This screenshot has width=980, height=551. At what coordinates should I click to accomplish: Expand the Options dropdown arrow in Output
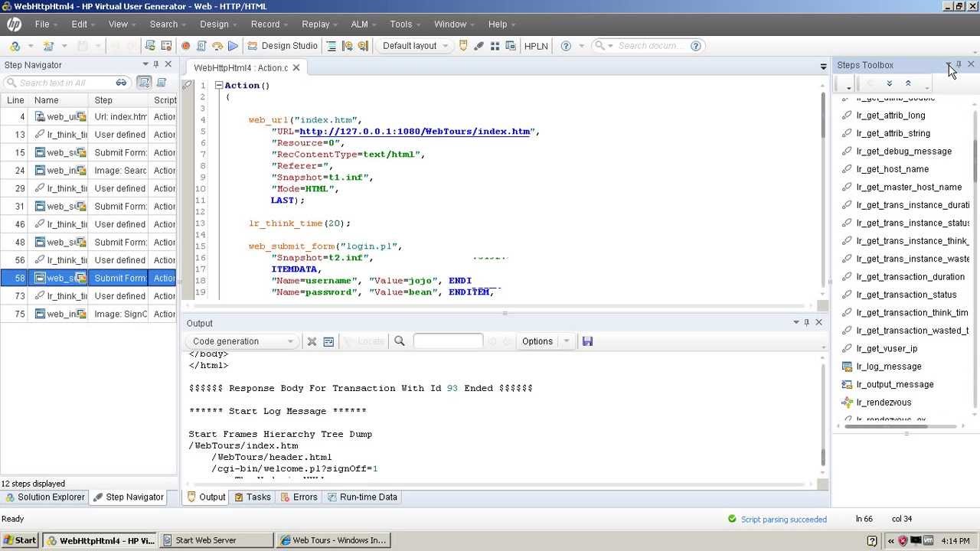click(567, 341)
